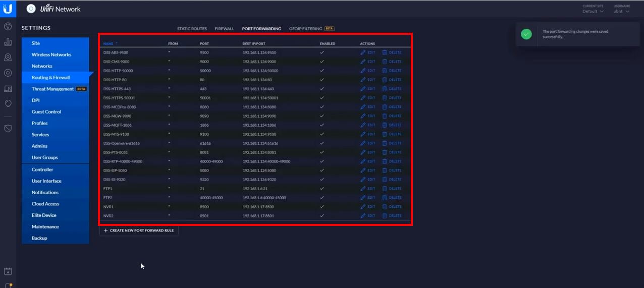Image resolution: width=644 pixels, height=288 pixels.
Task: Open the Username ubnt dropdown
Action: [620, 11]
